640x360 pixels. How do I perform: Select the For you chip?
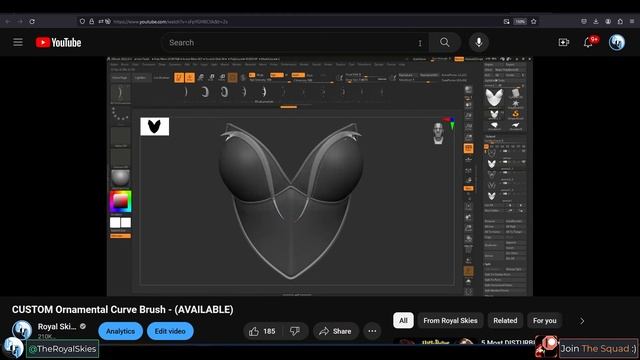click(544, 320)
